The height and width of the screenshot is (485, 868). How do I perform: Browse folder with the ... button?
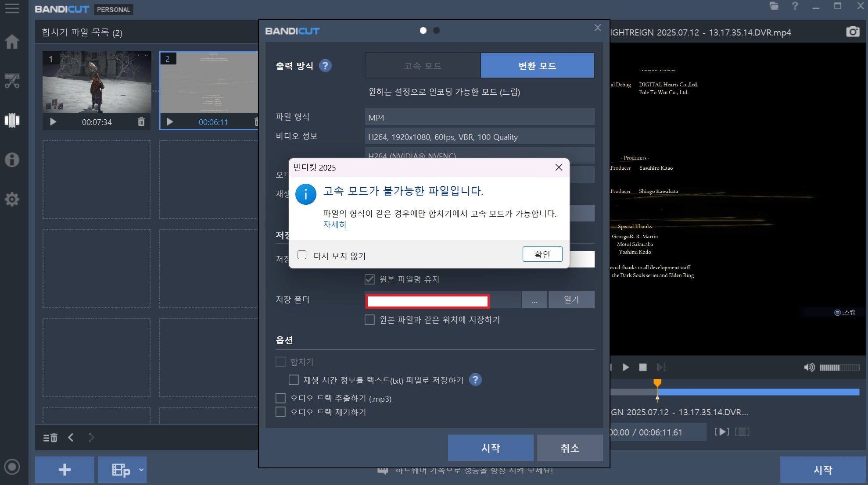click(534, 300)
